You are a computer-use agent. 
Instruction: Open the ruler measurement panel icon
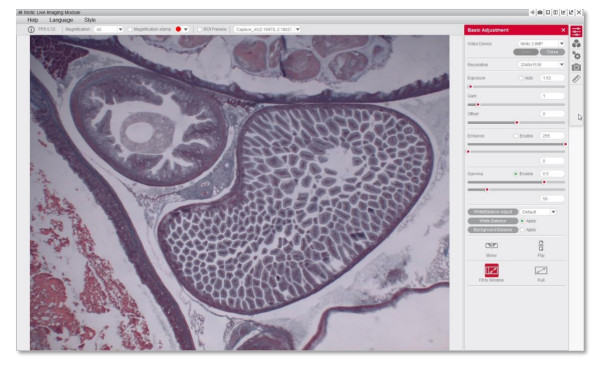click(576, 79)
